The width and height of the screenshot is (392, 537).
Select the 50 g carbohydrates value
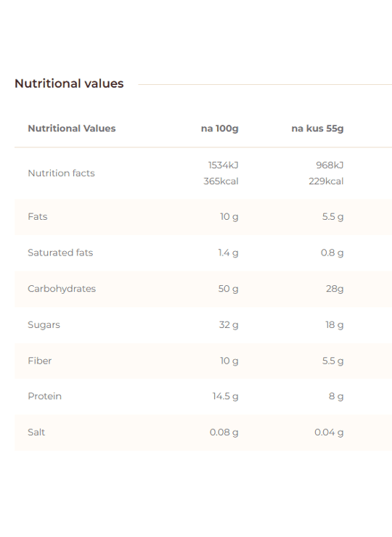coord(228,289)
